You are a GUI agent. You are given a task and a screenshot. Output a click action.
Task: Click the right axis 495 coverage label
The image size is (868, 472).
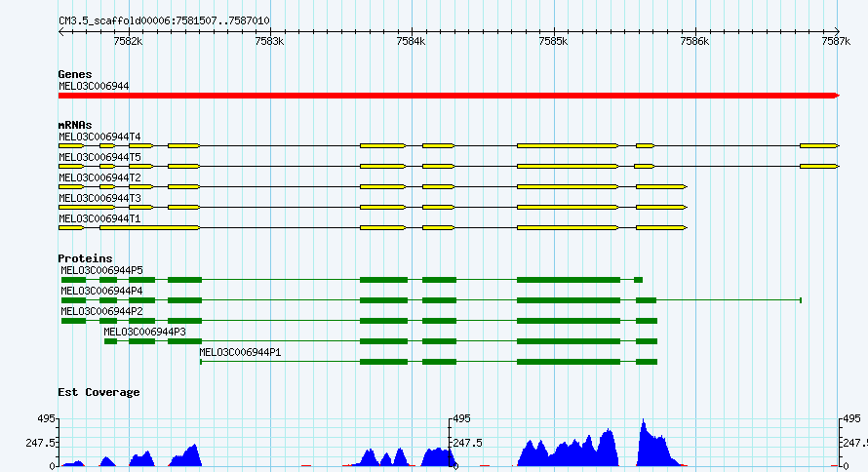coord(852,419)
